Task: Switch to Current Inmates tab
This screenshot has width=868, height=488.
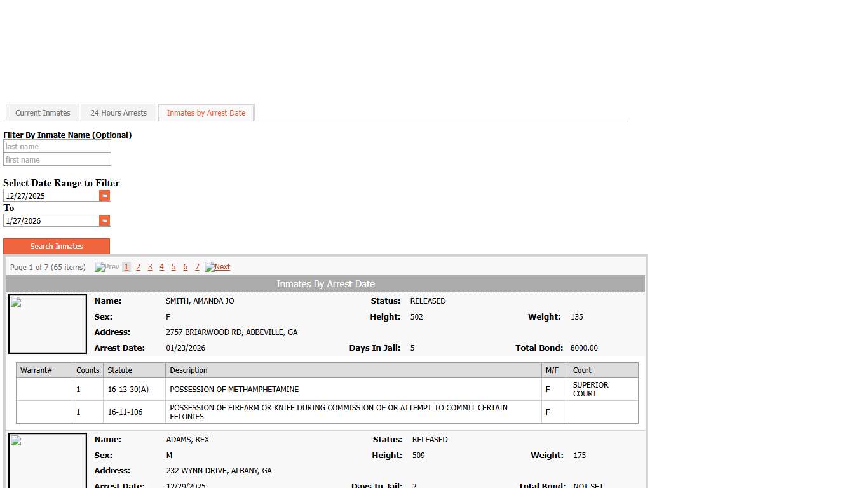Action: pyautogui.click(x=43, y=113)
